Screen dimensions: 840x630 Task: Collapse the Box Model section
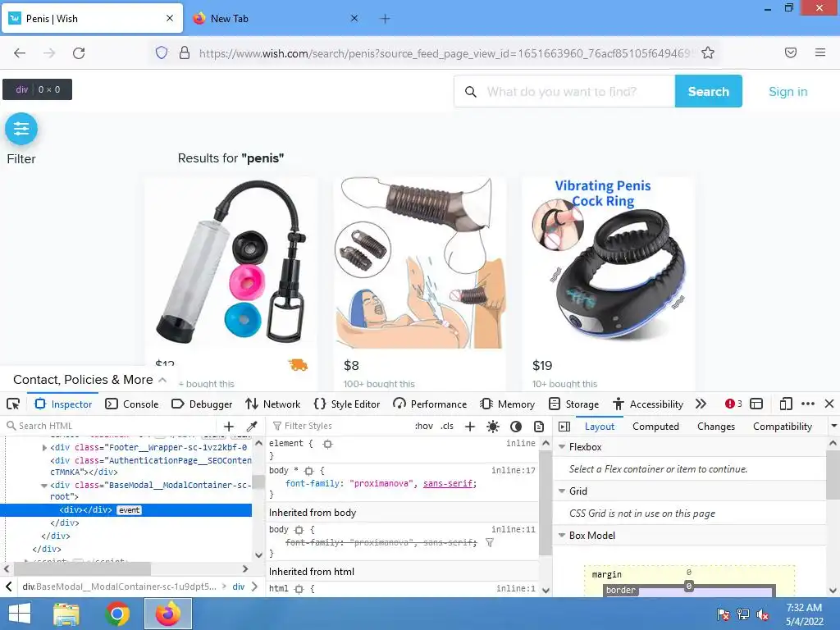click(x=562, y=535)
